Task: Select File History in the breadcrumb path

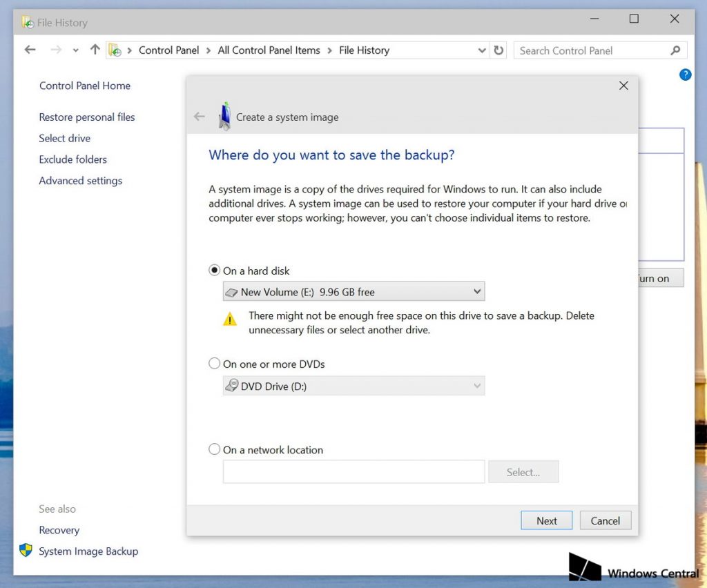Action: coord(364,50)
